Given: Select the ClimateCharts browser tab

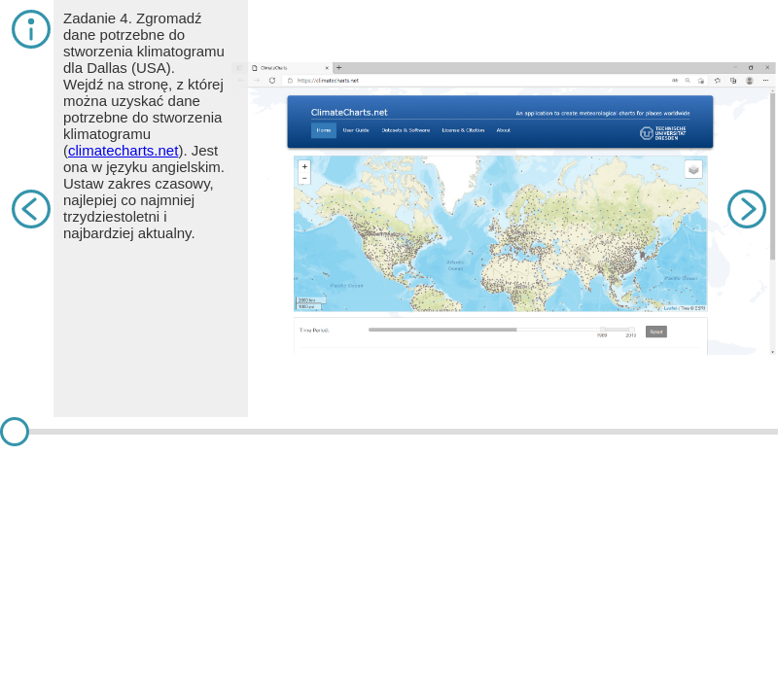Looking at the screenshot, I should (290, 68).
